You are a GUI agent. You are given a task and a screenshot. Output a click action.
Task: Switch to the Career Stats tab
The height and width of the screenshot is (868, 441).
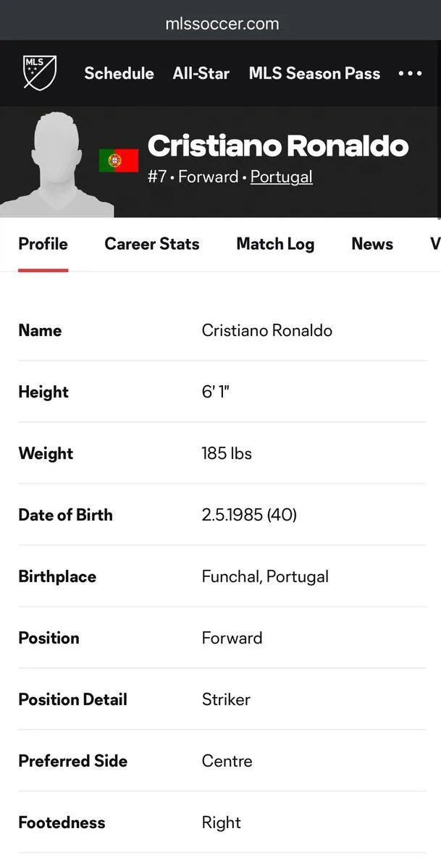(152, 244)
